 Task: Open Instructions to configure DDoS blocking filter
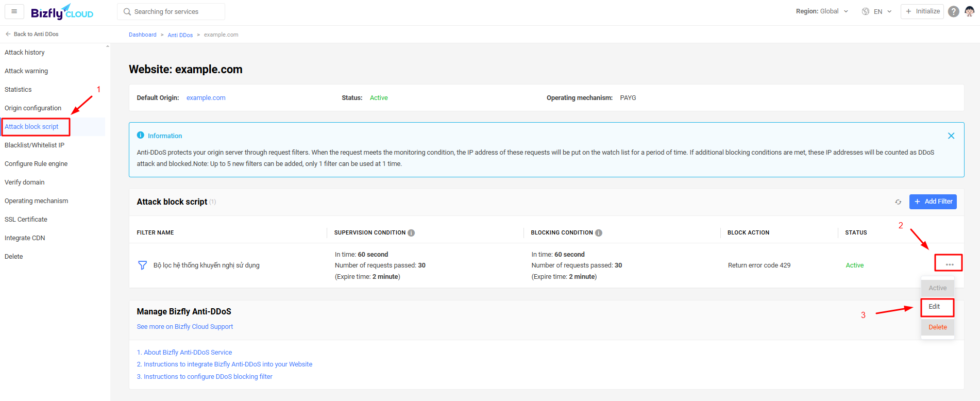(205, 377)
